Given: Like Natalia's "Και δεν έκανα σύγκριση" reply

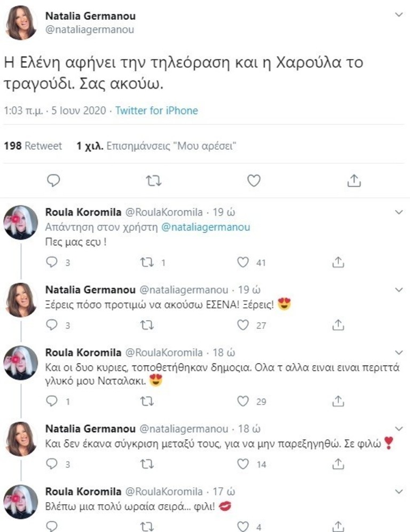Looking at the screenshot, I should click(243, 464).
